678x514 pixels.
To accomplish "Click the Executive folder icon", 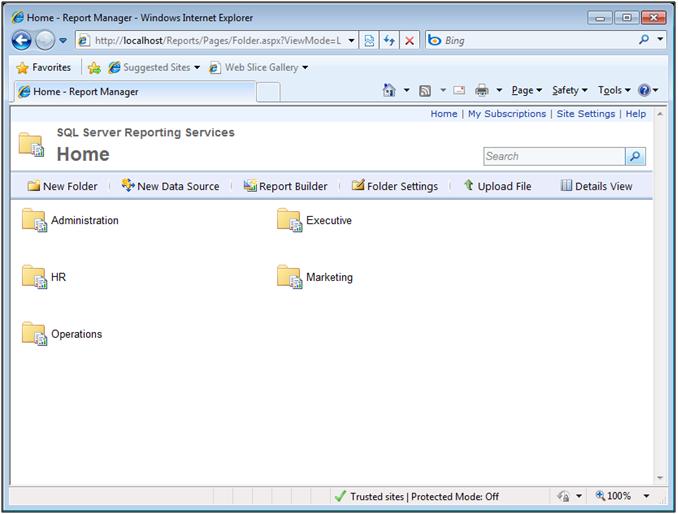I will (289, 220).
